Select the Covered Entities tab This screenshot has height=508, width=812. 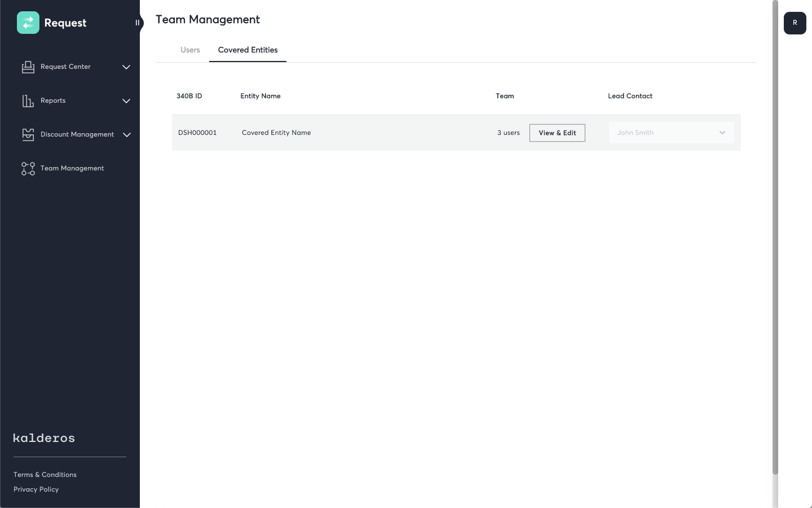click(248, 50)
